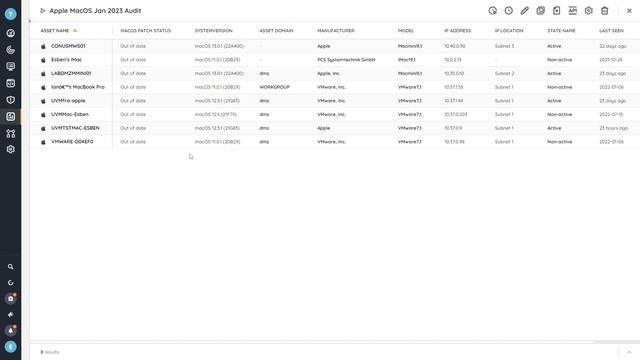
Task: Click the play triangle beside report title
Action: 42,11
